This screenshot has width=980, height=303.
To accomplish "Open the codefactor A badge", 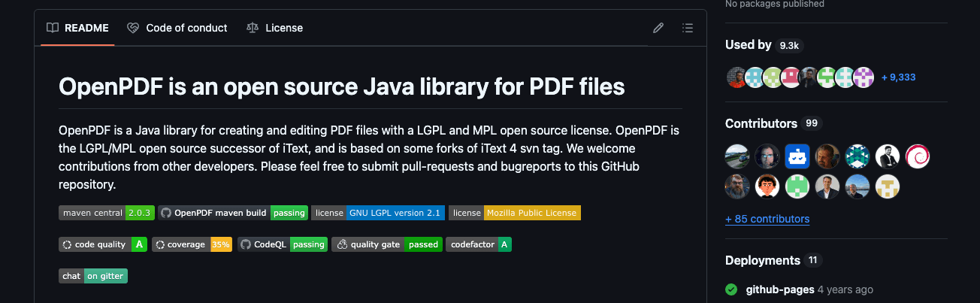I will tap(479, 244).
